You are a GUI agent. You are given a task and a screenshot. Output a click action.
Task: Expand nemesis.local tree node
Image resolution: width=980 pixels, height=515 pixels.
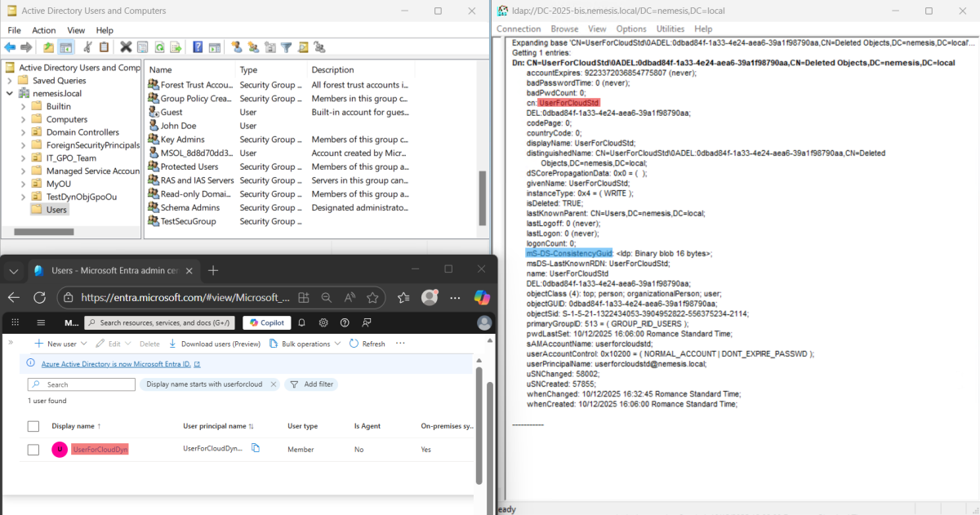10,93
